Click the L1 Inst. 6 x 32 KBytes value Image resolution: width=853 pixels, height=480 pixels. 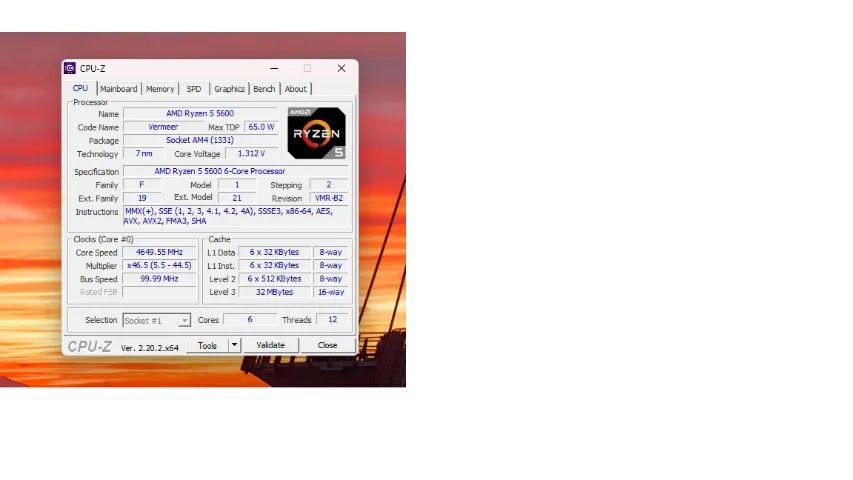click(274, 265)
